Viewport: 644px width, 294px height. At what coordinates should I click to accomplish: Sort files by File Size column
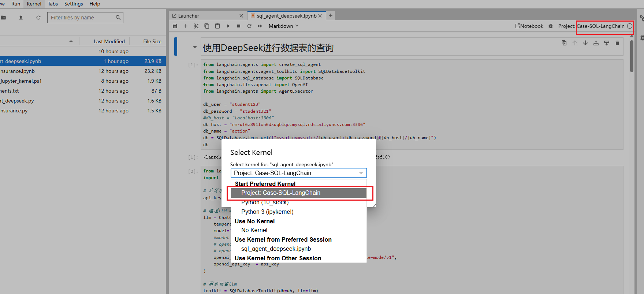[x=152, y=41]
